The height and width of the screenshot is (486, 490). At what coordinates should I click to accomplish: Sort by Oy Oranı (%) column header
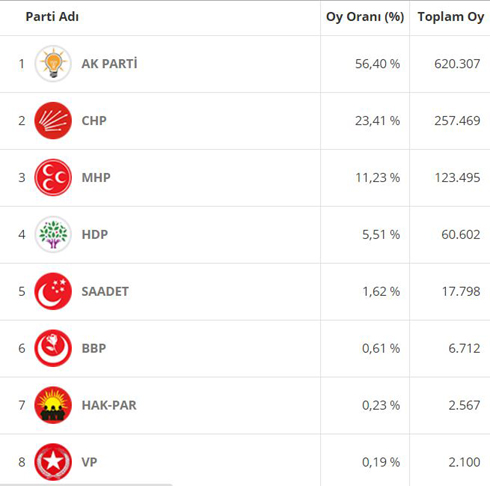365,17
